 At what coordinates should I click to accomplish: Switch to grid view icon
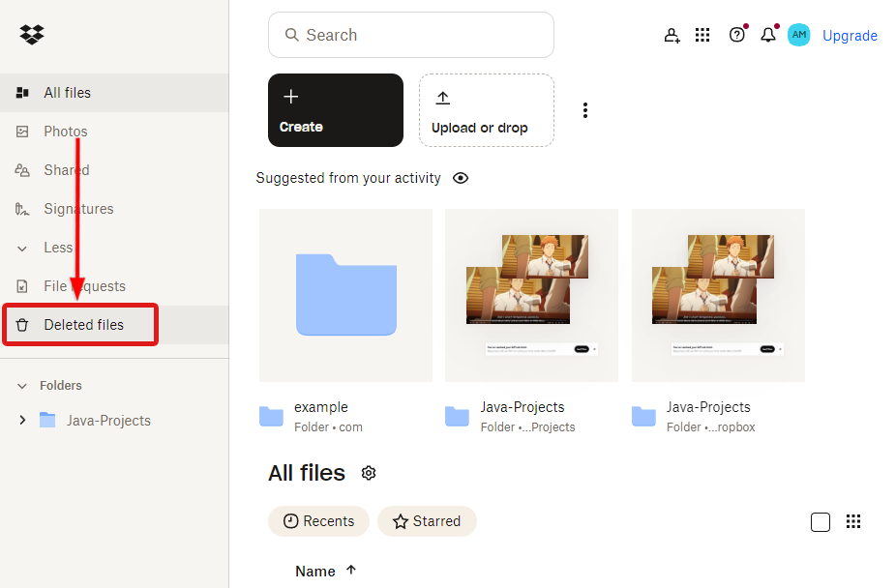pos(853,521)
